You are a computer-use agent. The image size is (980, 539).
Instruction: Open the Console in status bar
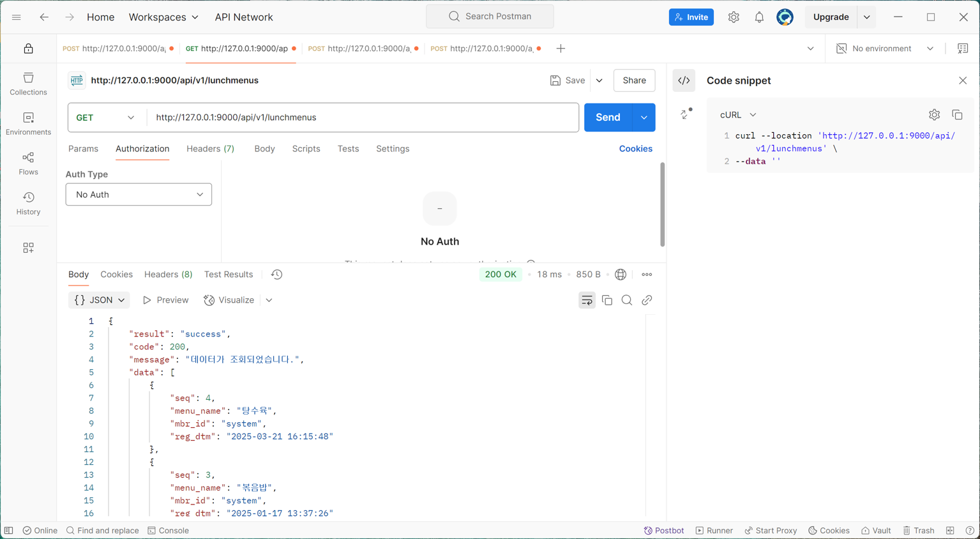[169, 531]
